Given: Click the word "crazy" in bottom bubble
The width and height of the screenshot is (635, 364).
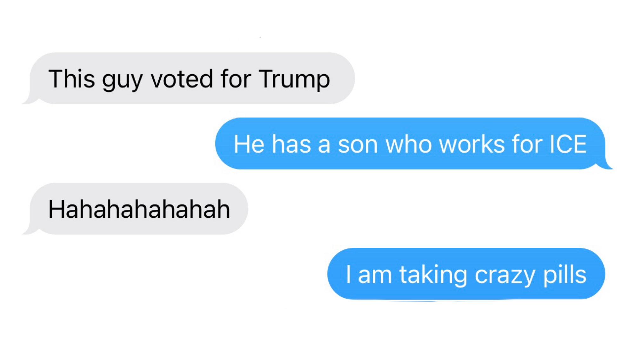Looking at the screenshot, I should pos(505,276).
